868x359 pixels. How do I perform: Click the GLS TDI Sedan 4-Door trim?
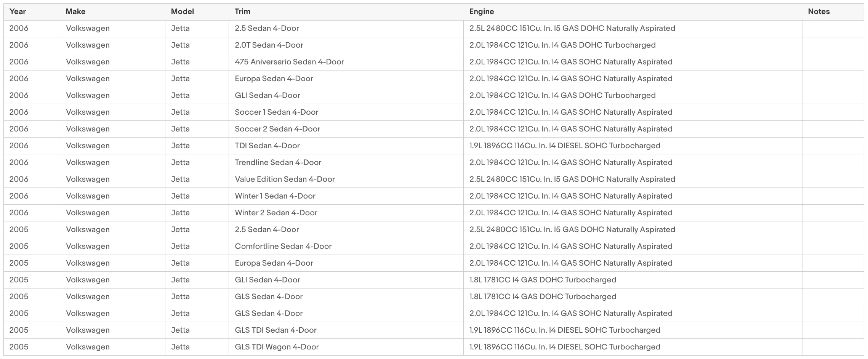(x=276, y=330)
